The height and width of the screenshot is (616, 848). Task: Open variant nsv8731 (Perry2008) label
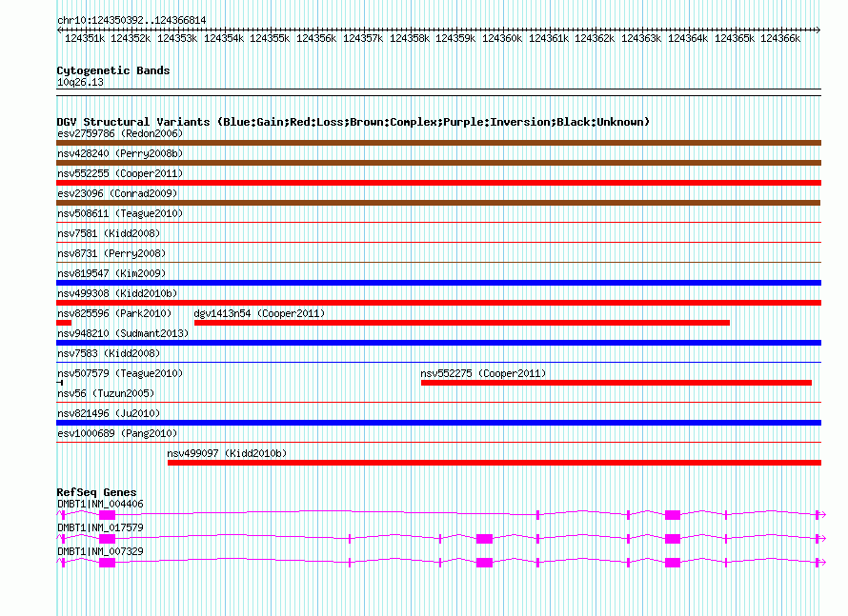tap(111, 253)
